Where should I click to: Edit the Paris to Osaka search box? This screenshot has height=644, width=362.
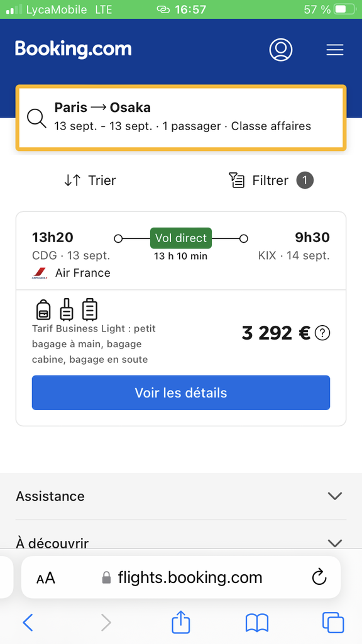click(x=181, y=118)
